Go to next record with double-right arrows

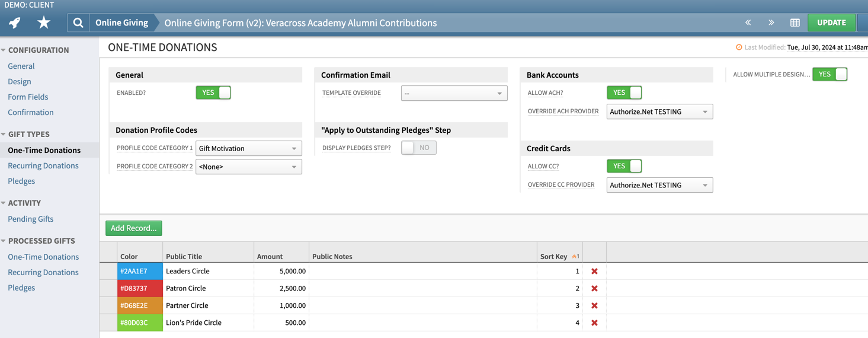pos(771,23)
